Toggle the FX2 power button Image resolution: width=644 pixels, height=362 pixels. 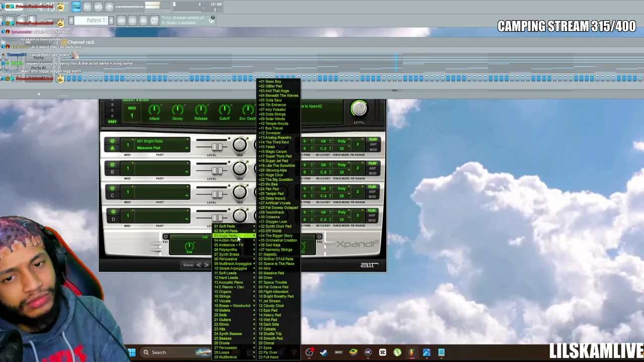point(319,236)
